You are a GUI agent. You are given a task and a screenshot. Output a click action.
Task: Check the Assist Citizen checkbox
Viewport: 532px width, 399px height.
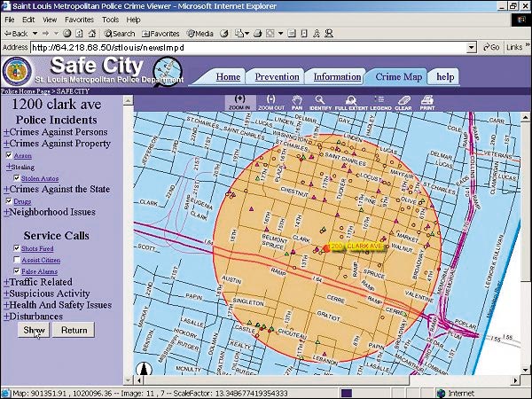17,260
